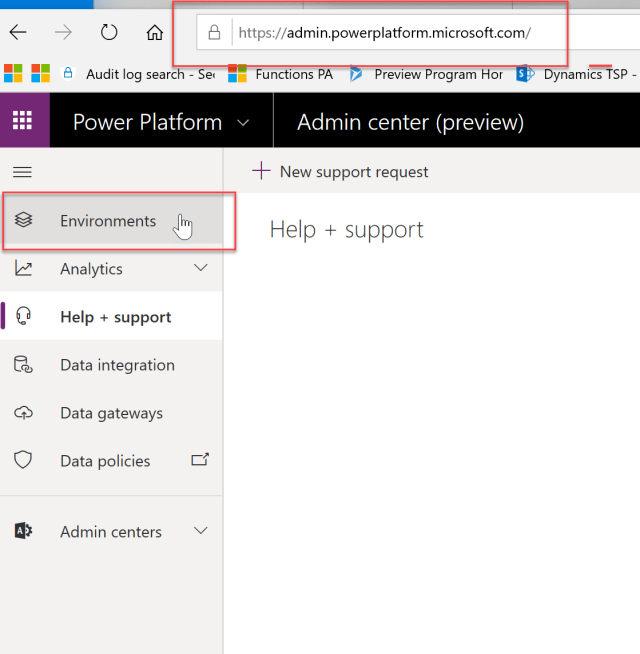The image size is (640, 654).
Task: Open the Power Platform dropdown
Action: tap(243, 123)
